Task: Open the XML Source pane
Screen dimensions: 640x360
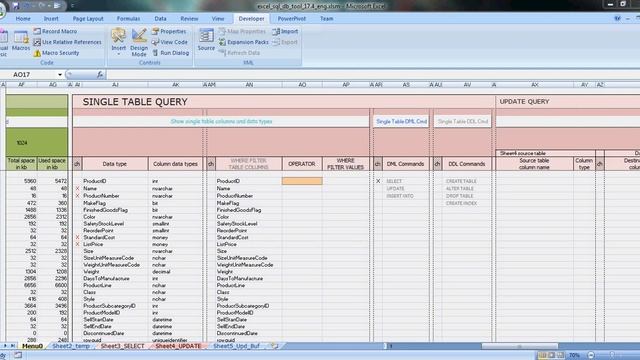Action: [206, 40]
